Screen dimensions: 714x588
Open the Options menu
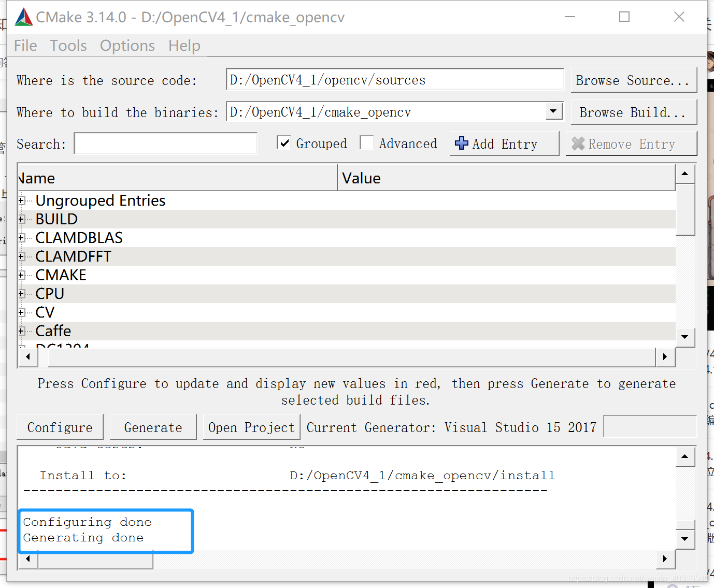[x=127, y=46]
